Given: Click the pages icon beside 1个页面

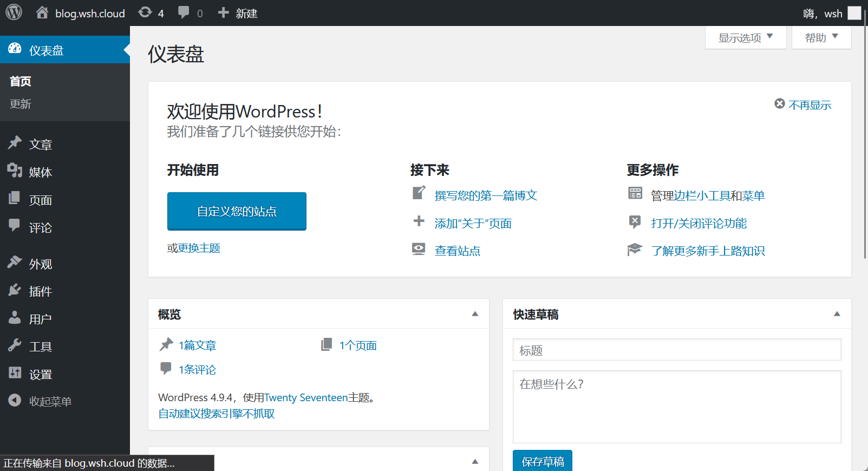Looking at the screenshot, I should (x=327, y=344).
